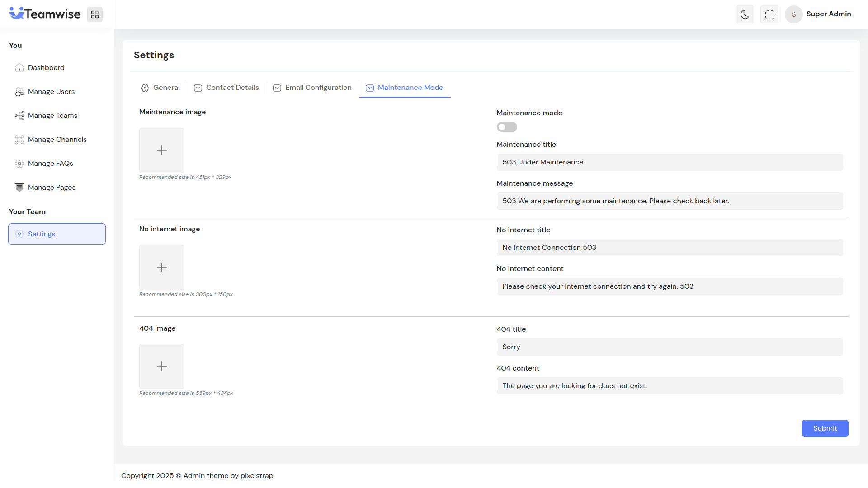The image size is (868, 488).
Task: Click the sidebar grid toggle icon
Action: coord(95,14)
